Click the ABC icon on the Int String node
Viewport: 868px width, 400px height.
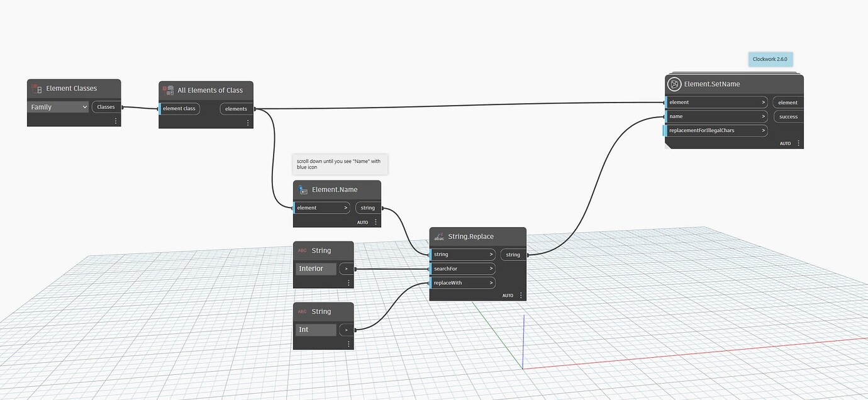(302, 311)
